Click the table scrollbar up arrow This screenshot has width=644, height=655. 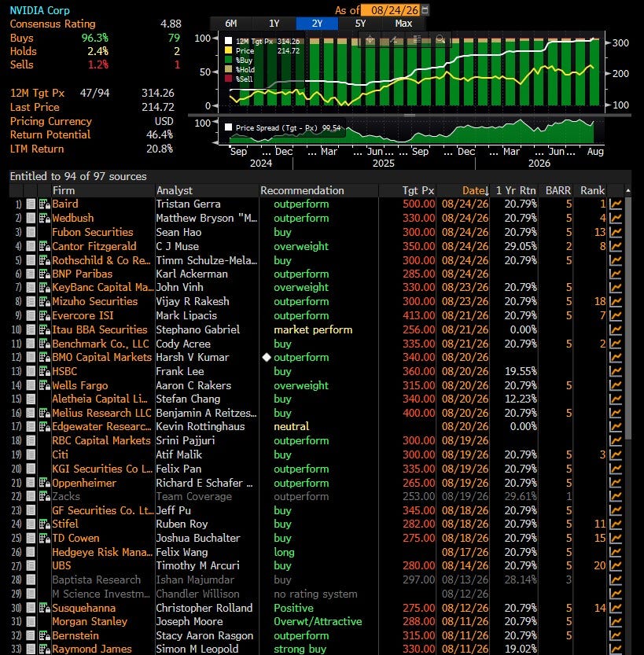pos(627,190)
